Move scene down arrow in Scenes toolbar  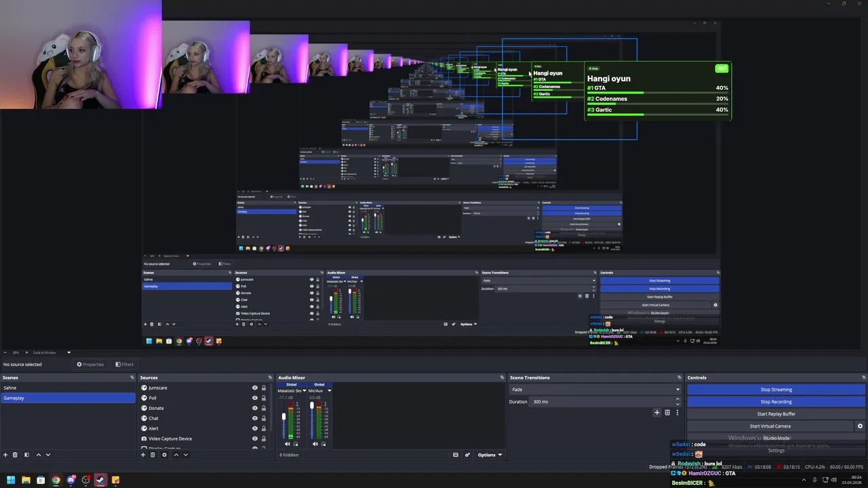[x=47, y=455]
